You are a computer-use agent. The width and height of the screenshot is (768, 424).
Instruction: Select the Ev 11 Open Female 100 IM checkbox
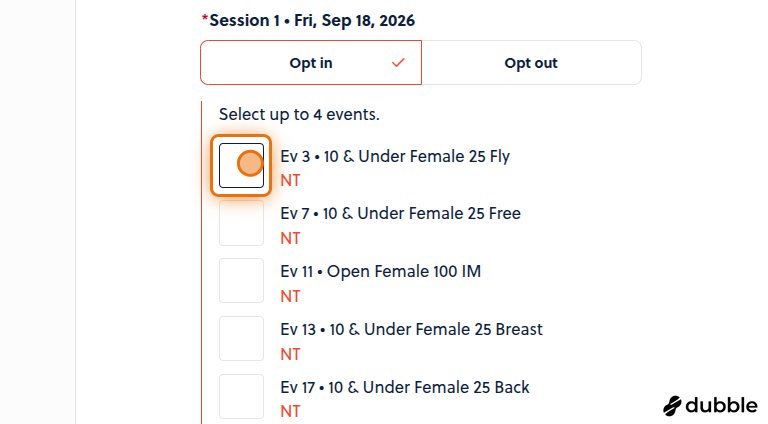(241, 281)
